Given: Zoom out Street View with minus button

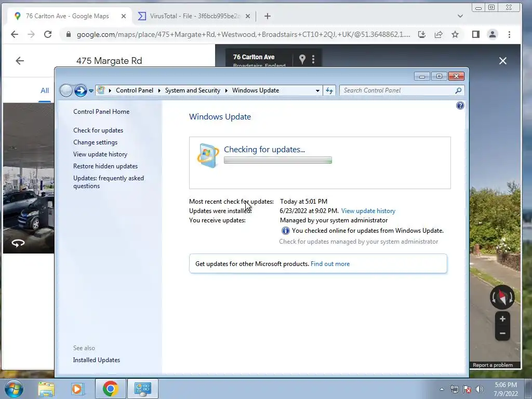Looking at the screenshot, I should coord(502,333).
